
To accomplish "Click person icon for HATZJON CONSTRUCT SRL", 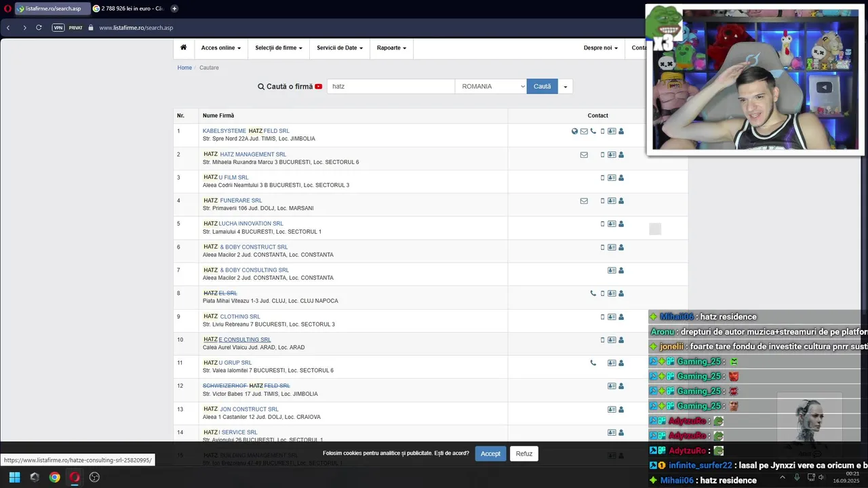I will [621, 409].
